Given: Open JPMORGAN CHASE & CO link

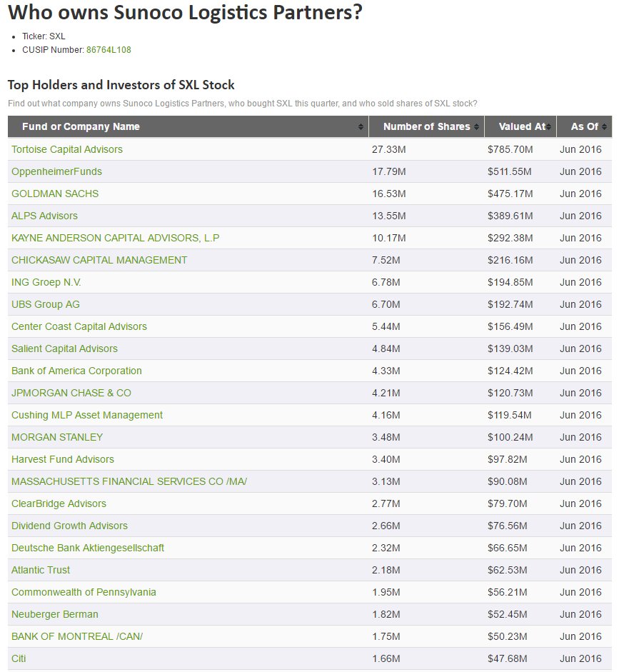Looking at the screenshot, I should [x=71, y=393].
